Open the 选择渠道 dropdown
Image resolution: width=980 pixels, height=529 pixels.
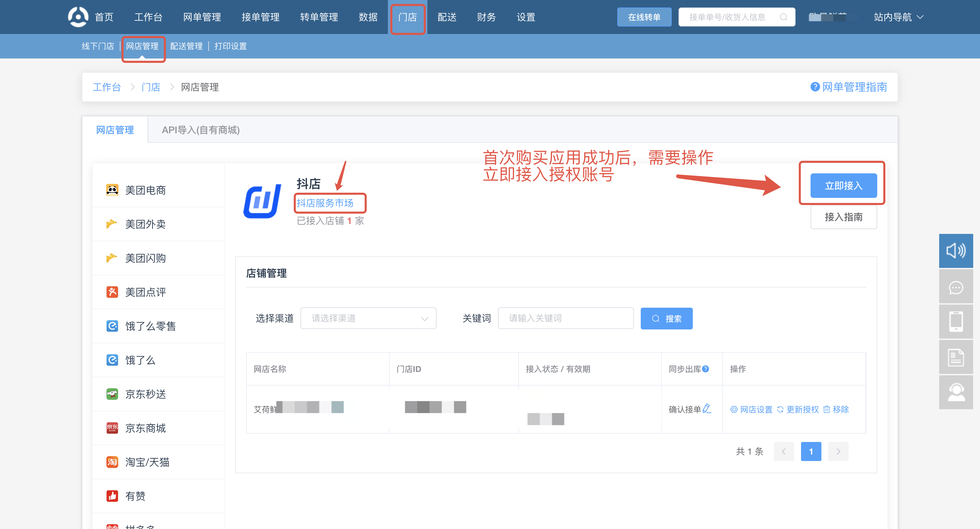pyautogui.click(x=368, y=319)
